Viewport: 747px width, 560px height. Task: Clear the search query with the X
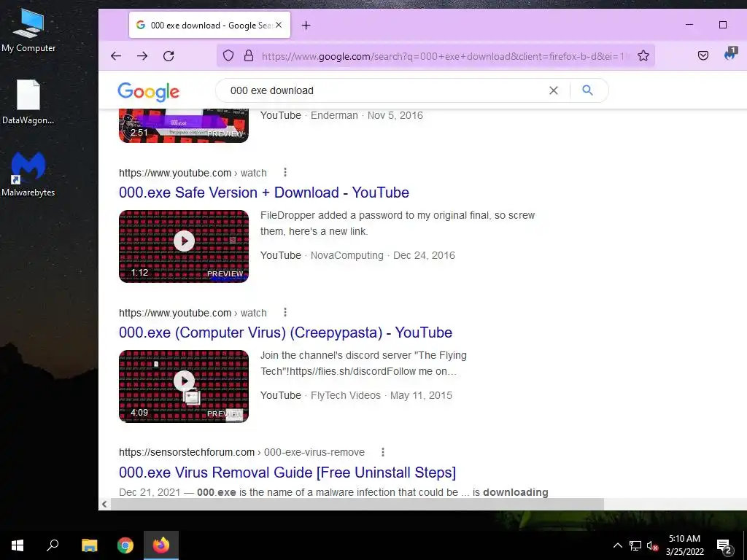[x=553, y=90]
